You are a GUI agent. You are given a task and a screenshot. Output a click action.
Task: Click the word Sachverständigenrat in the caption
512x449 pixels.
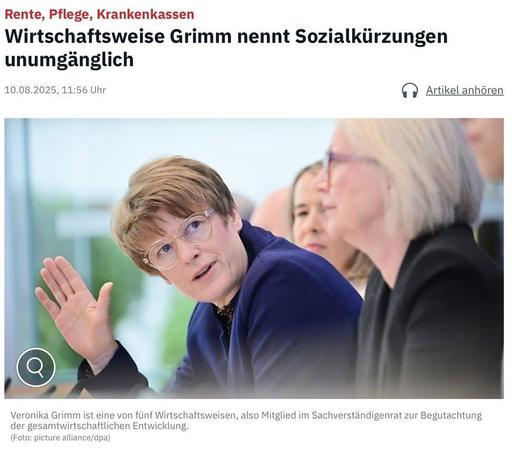pyautogui.click(x=357, y=415)
